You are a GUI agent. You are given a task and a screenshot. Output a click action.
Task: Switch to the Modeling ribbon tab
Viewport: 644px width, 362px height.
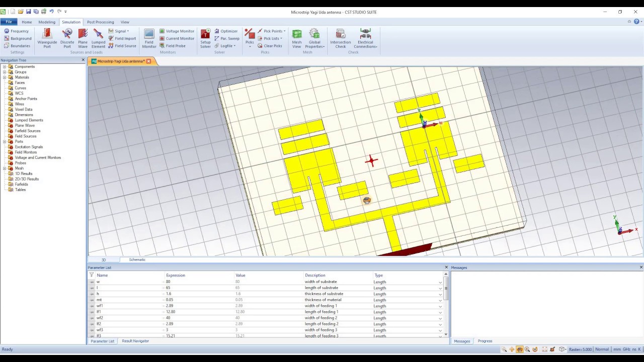pyautogui.click(x=47, y=22)
